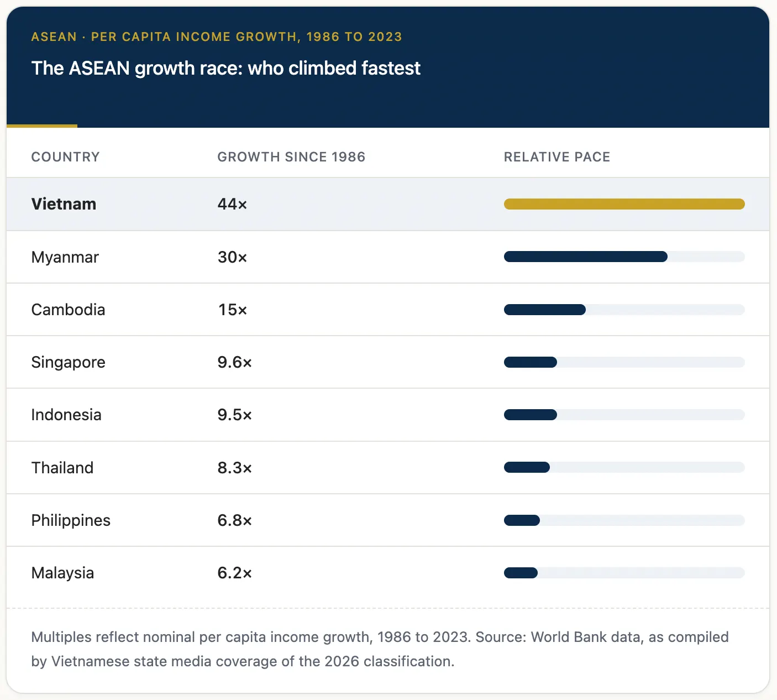Click Vietnam's 44× growth value
Screen dimensions: 777x700
(232, 204)
